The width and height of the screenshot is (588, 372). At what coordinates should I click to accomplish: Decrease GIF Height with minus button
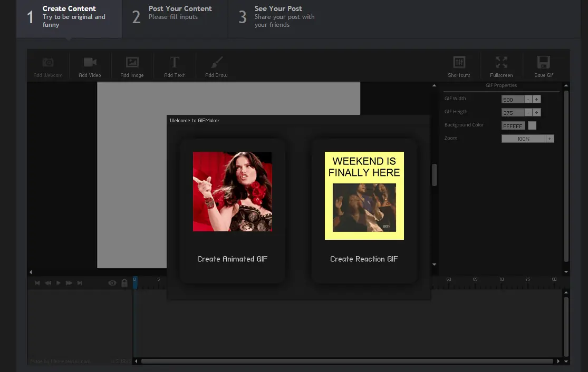click(528, 112)
